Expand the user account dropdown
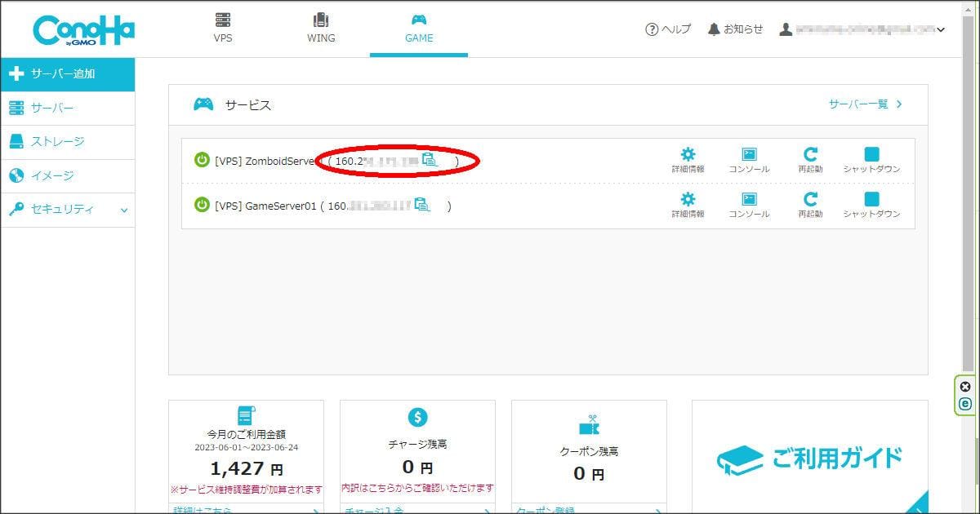The height and width of the screenshot is (514, 980). [x=862, y=29]
